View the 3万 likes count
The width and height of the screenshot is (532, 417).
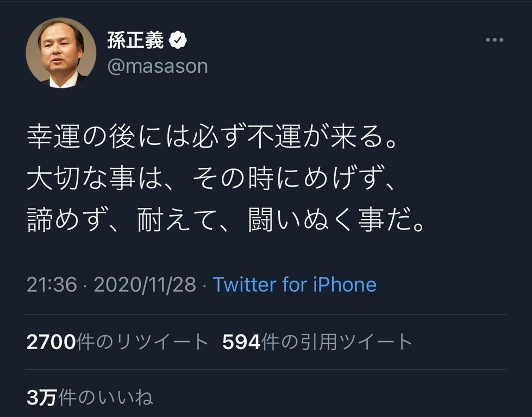pos(41,398)
